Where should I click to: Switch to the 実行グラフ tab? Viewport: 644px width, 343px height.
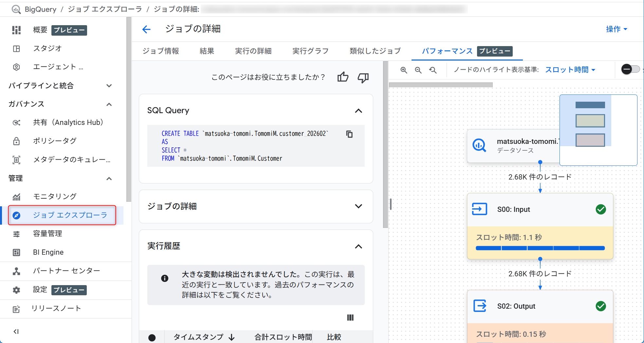coord(310,51)
